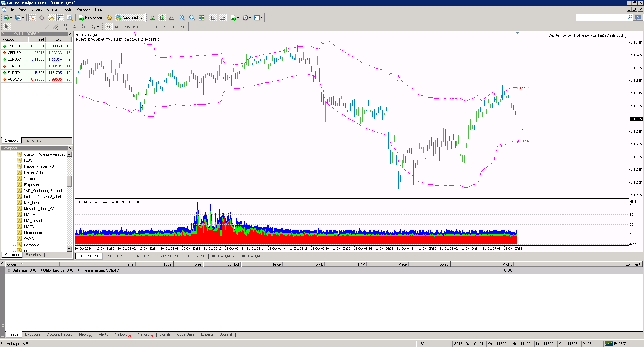Select the Crosshair tool
This screenshot has height=347, width=644.
[x=16, y=27]
